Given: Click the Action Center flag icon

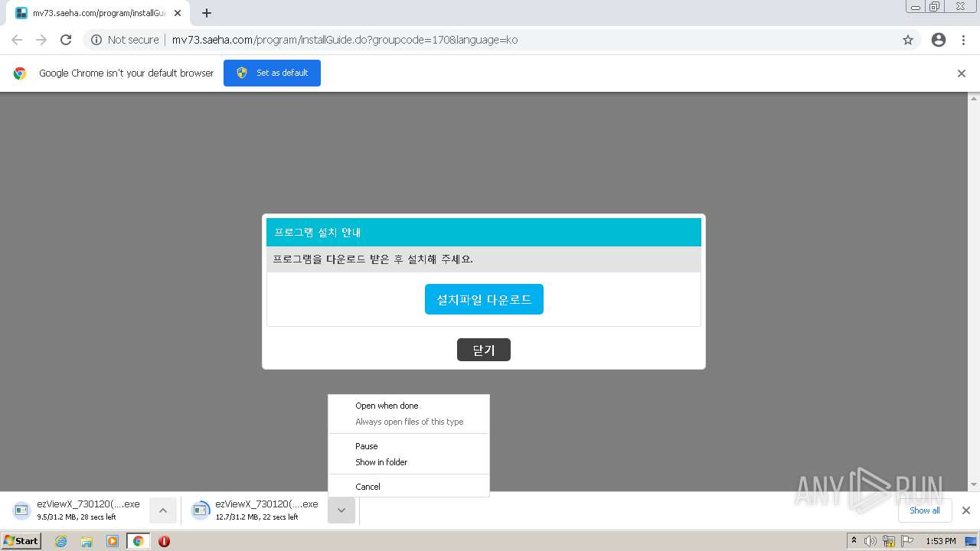Looking at the screenshot, I should pyautogui.click(x=907, y=541).
